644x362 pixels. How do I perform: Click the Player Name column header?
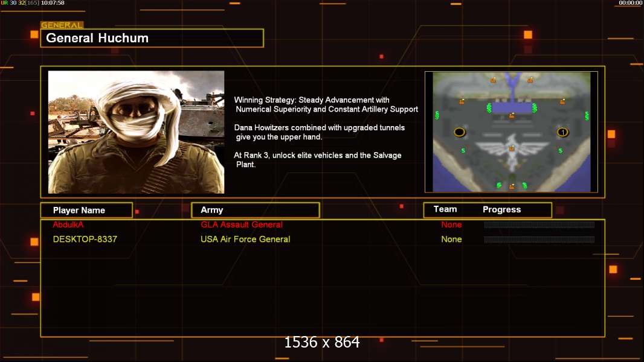(x=86, y=211)
